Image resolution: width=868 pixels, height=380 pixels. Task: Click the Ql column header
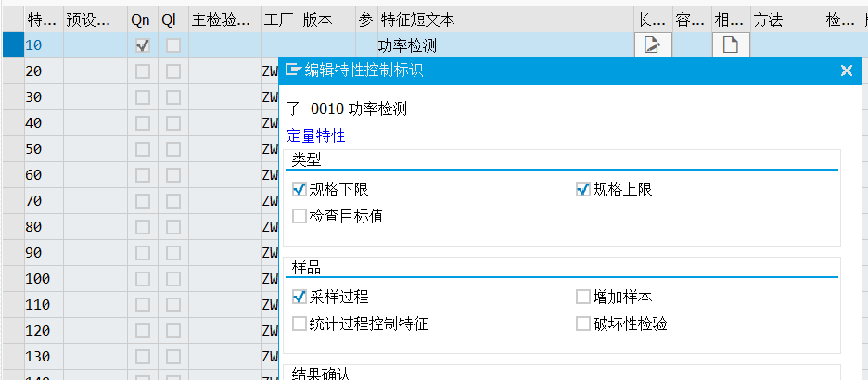pyautogui.click(x=173, y=20)
